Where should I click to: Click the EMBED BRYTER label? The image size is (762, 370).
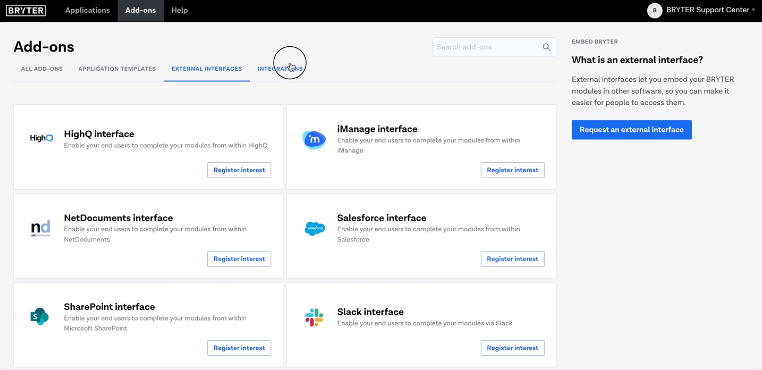(595, 42)
